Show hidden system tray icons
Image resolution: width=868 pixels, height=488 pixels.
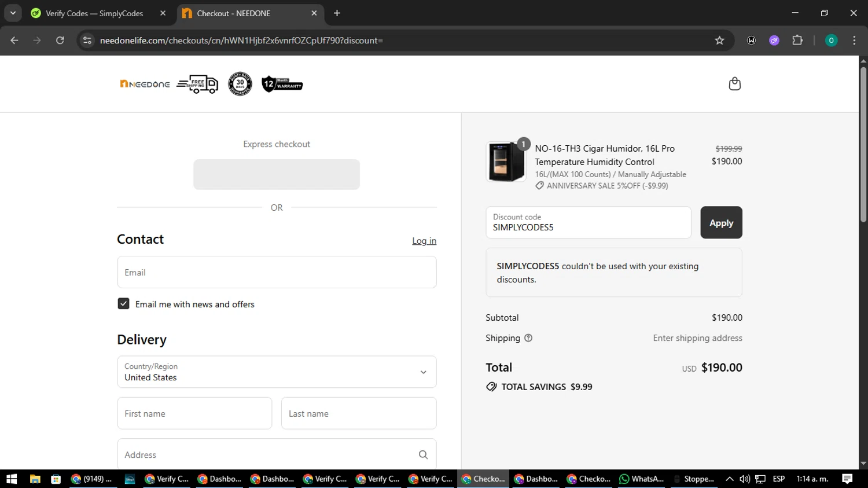tap(729, 479)
